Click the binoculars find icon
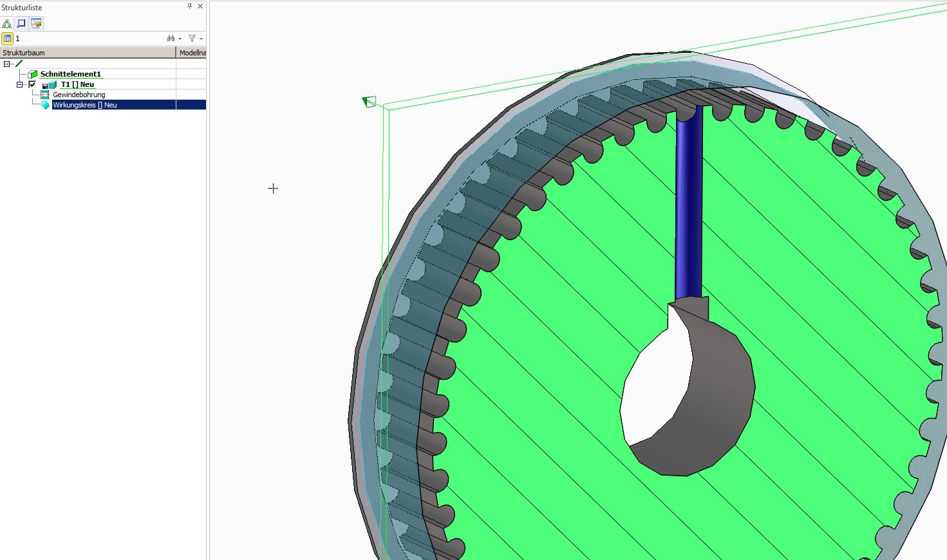This screenshot has height=560, width=947. [x=171, y=39]
